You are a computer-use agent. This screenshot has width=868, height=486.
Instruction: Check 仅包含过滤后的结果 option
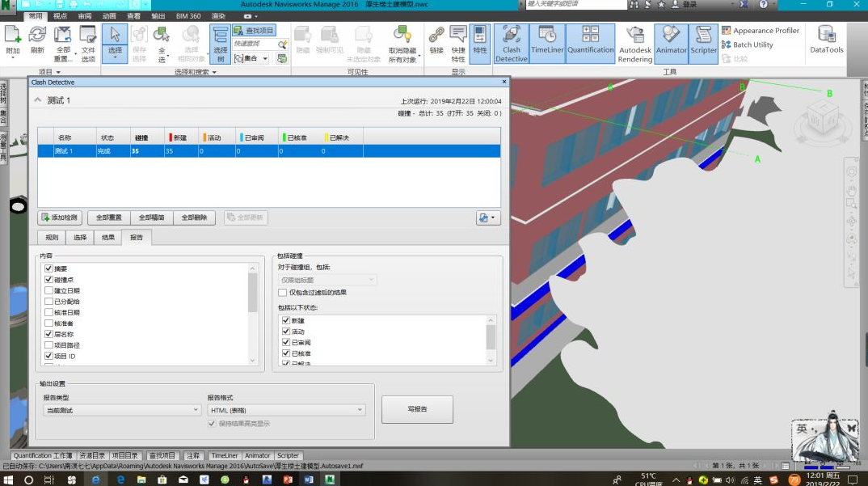point(283,293)
